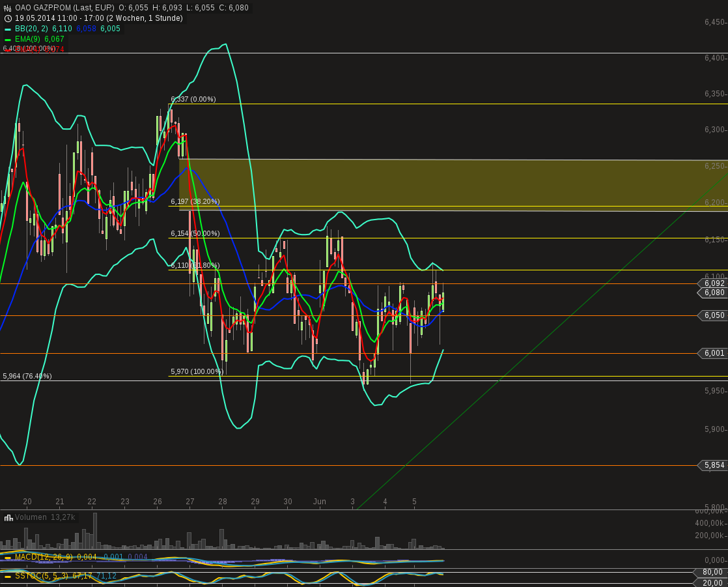This screenshot has height=587, width=728.
Task: Open the EMA(9) indicator label
Action: tap(28, 39)
